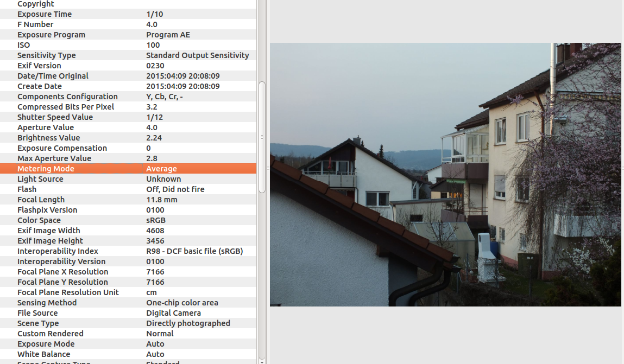Image resolution: width=624 pixels, height=364 pixels.
Task: Click the pane splitter handle
Action: [268, 169]
